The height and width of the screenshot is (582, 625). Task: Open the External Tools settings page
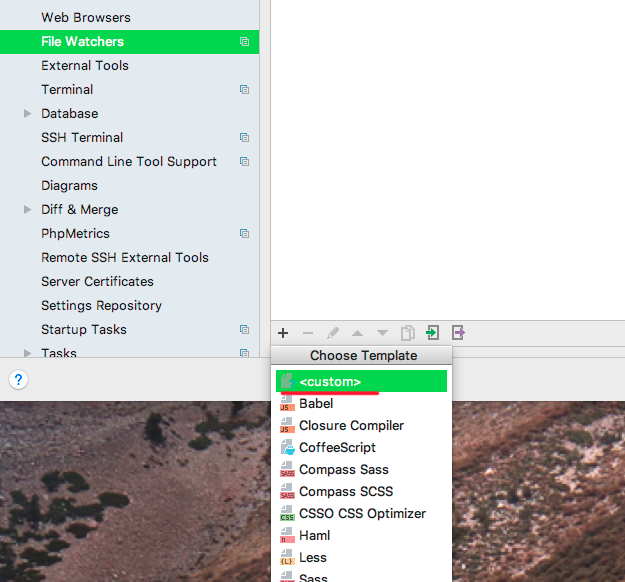[x=85, y=65]
